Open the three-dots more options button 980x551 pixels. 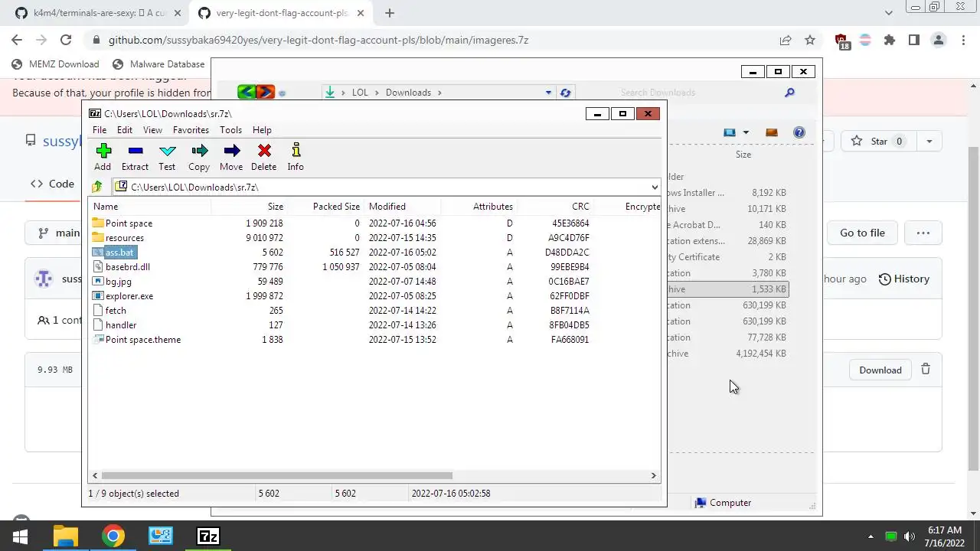923,233
